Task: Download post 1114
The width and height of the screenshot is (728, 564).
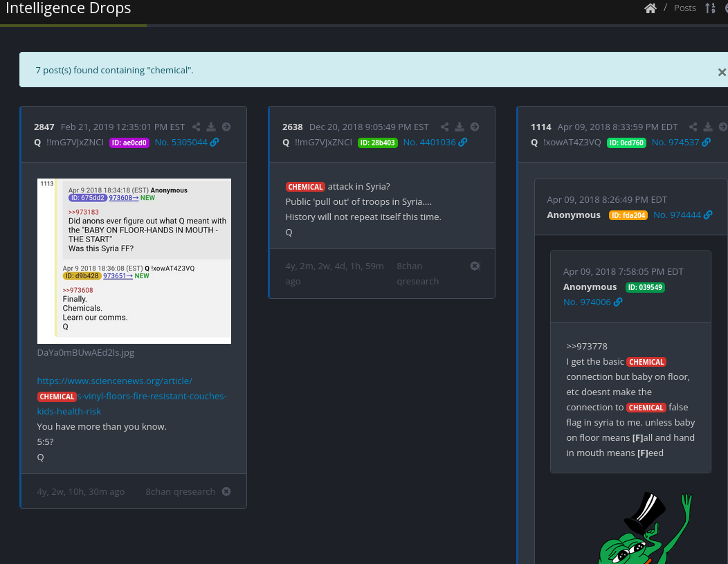Action: coord(708,127)
